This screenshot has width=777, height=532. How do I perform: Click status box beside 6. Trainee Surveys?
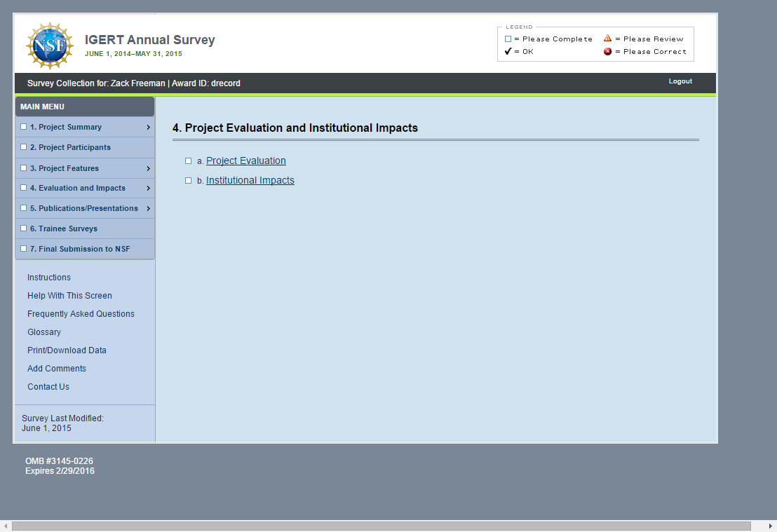coord(23,229)
